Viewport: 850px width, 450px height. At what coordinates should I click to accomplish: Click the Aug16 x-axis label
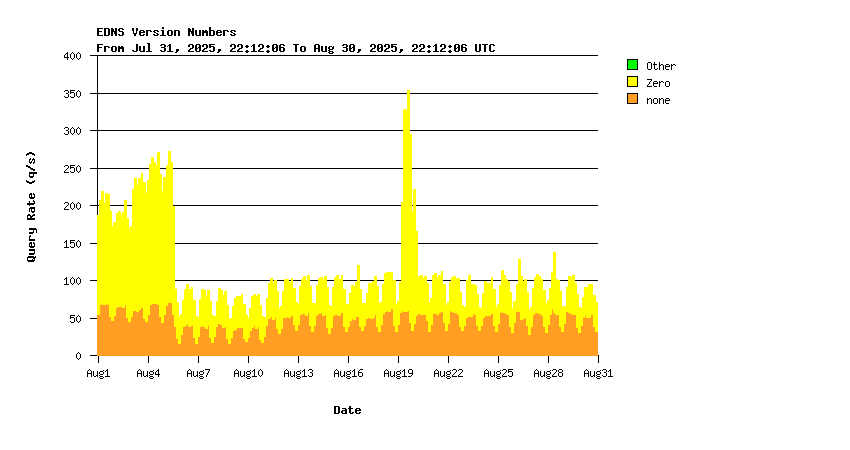[x=348, y=374]
